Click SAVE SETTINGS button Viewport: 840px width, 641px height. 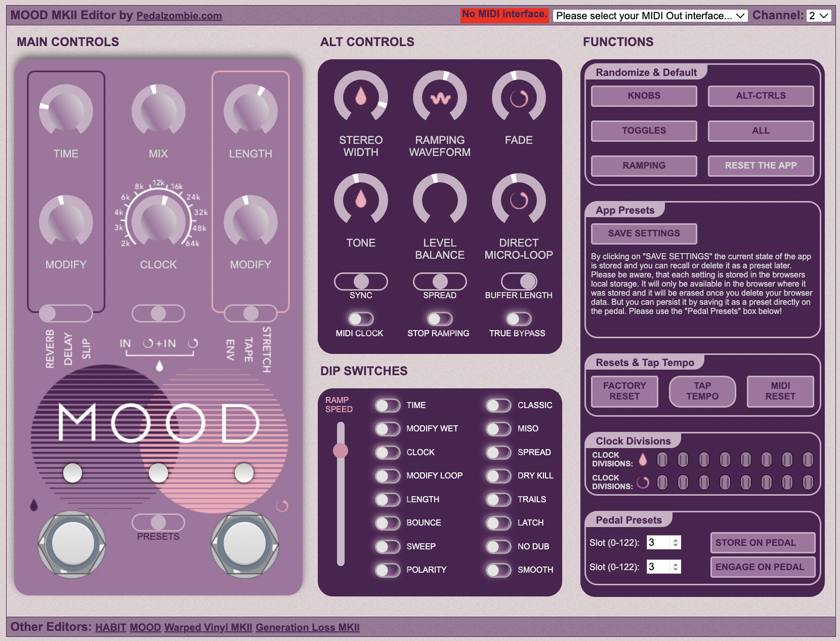[x=644, y=233]
